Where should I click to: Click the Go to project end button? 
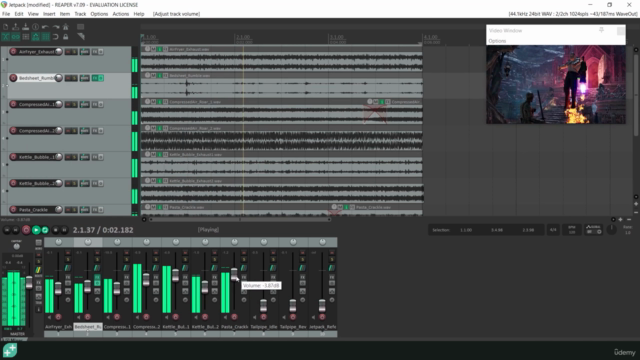click(x=16, y=230)
